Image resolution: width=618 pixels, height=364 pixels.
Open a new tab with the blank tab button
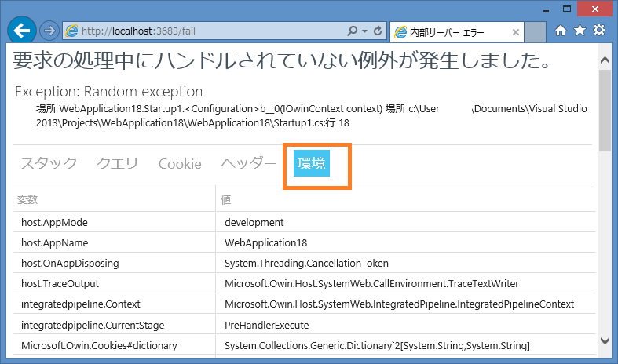[x=536, y=32]
